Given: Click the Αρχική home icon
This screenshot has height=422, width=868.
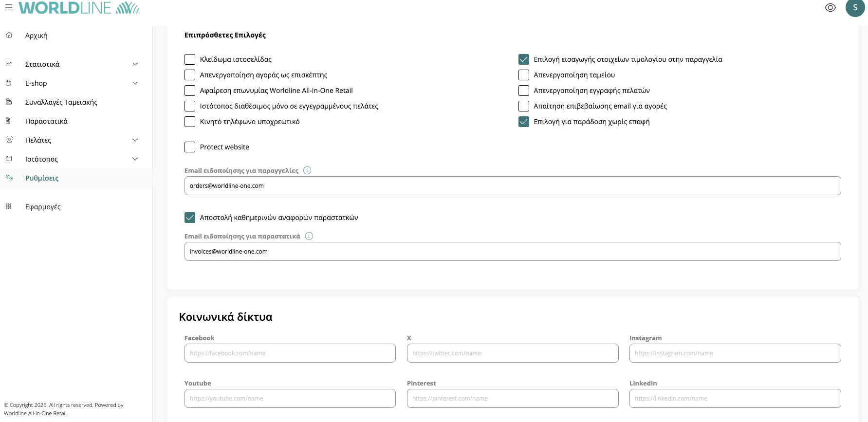Looking at the screenshot, I should coord(9,35).
